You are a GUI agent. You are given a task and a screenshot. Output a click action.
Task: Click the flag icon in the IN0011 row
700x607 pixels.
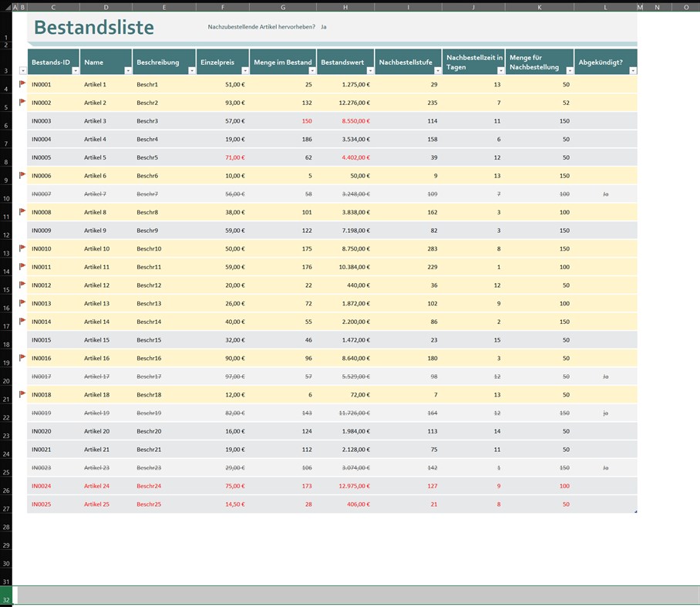pos(22,266)
